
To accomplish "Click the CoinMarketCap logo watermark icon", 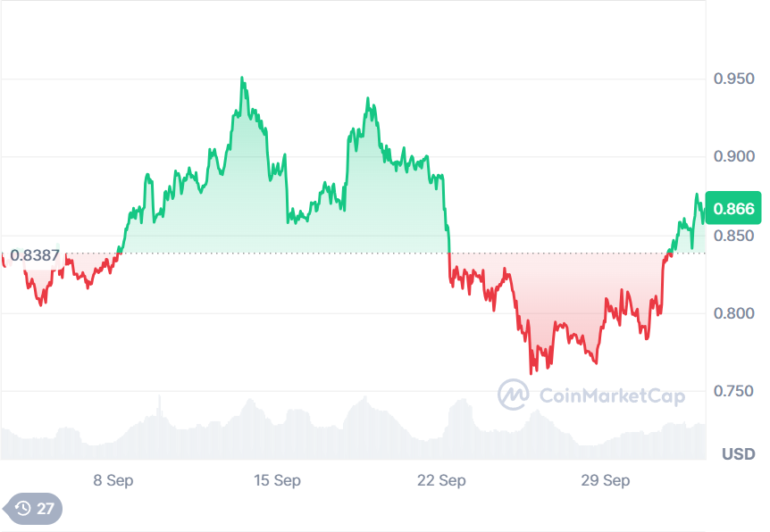I will (x=512, y=395).
